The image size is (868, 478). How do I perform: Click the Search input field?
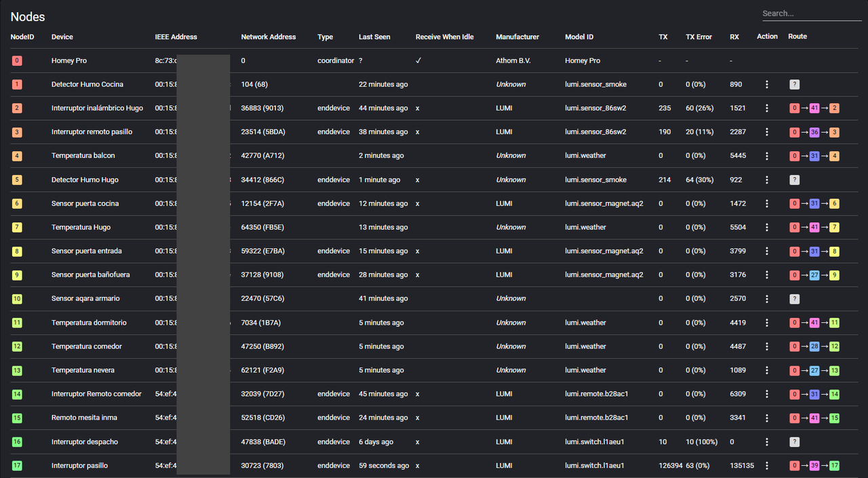(x=811, y=14)
